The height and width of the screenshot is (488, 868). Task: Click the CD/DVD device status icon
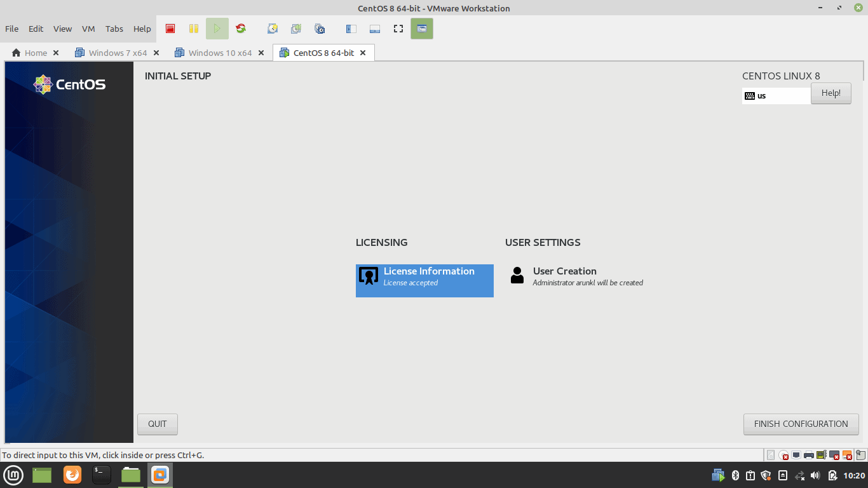783,455
